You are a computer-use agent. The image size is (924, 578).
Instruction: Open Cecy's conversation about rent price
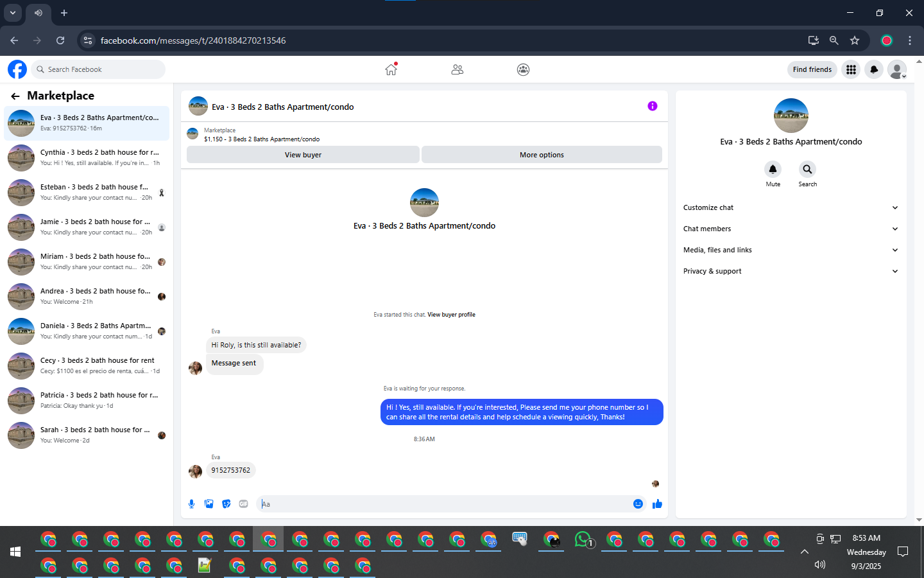tap(87, 366)
